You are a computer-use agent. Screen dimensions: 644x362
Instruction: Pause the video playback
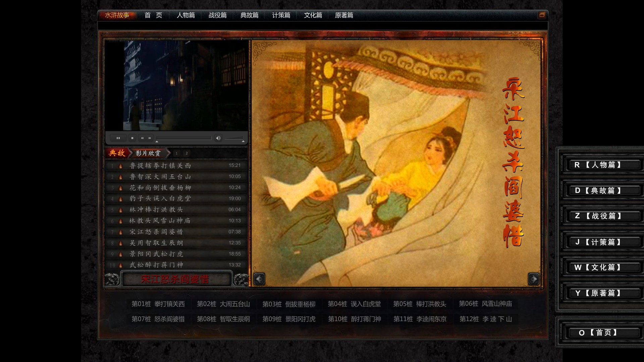pos(118,138)
